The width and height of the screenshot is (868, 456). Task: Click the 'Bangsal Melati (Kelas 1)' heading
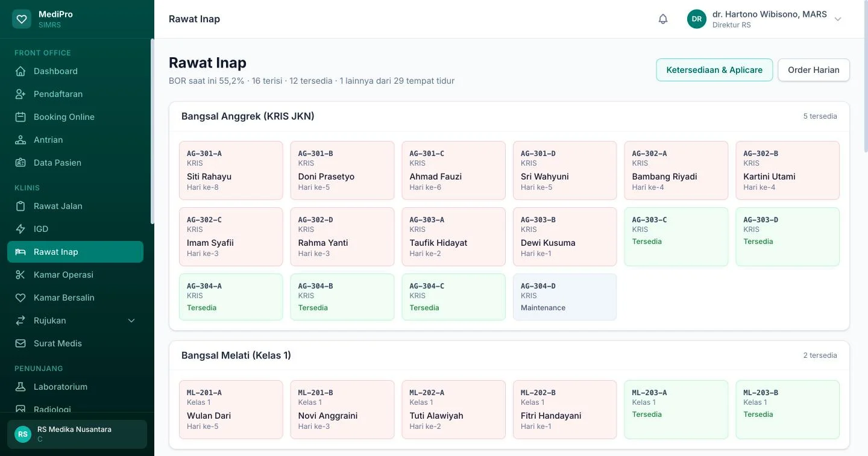coord(236,355)
